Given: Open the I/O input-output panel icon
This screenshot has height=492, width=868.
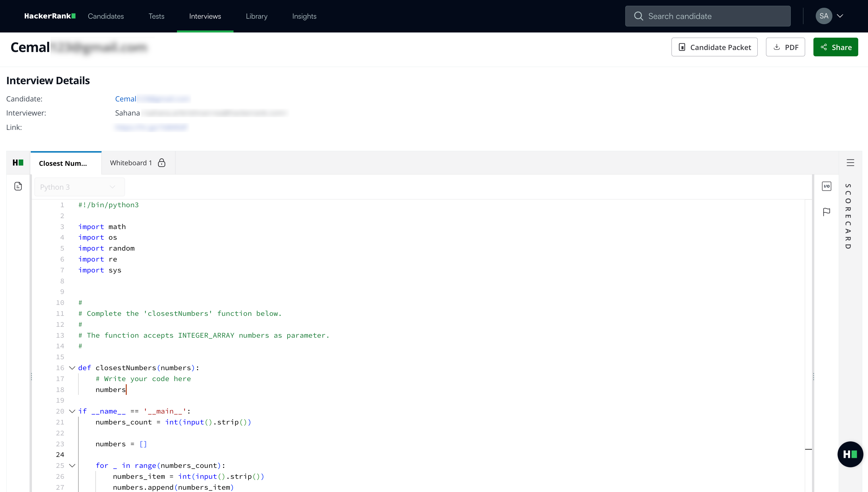Looking at the screenshot, I should click(x=826, y=186).
